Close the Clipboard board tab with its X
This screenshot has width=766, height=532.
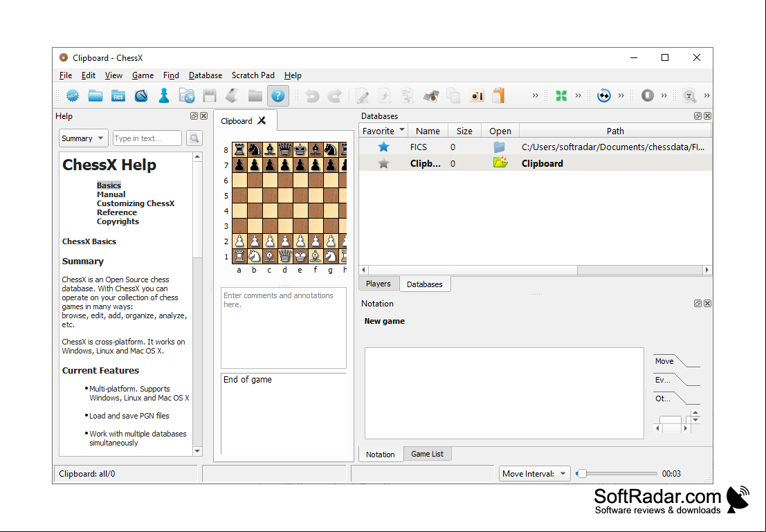262,120
